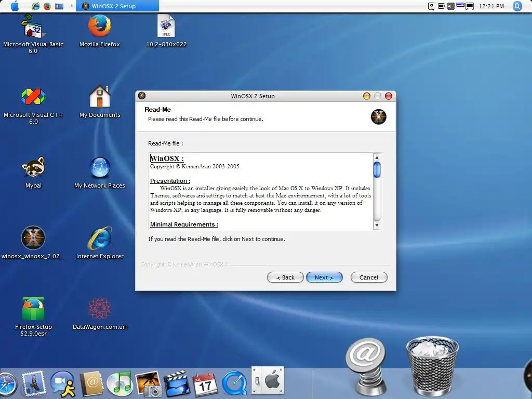Viewport: 532px width, 399px height.
Task: Open Mozilla Firefox desktop icon
Action: point(99,31)
